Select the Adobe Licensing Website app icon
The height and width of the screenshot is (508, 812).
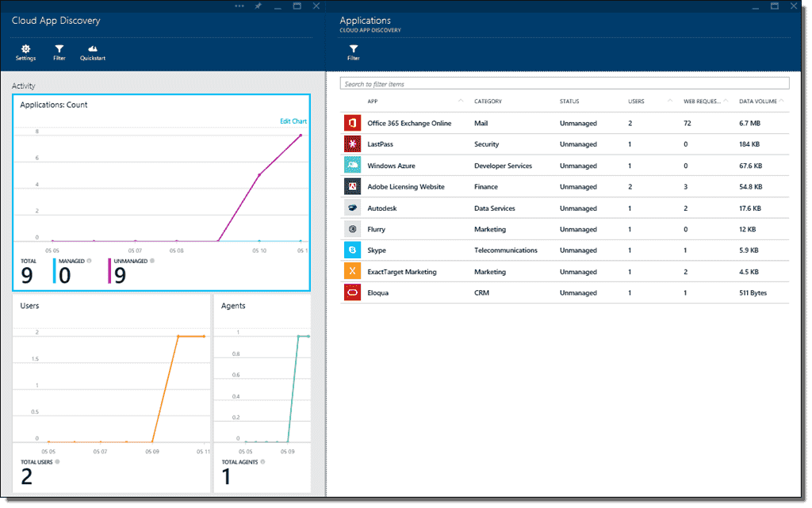coord(352,186)
